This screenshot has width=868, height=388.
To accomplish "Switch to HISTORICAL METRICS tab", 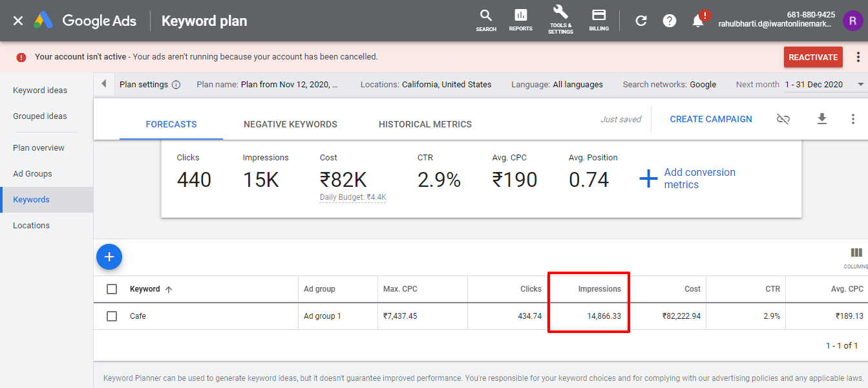I will pyautogui.click(x=425, y=124).
